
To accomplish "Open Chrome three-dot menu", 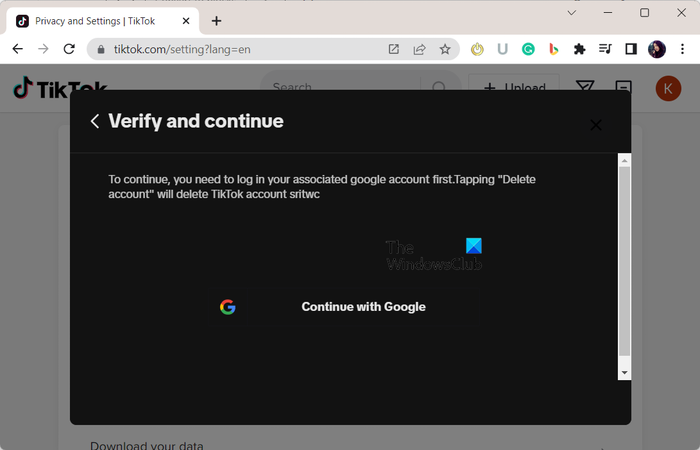I will (682, 49).
